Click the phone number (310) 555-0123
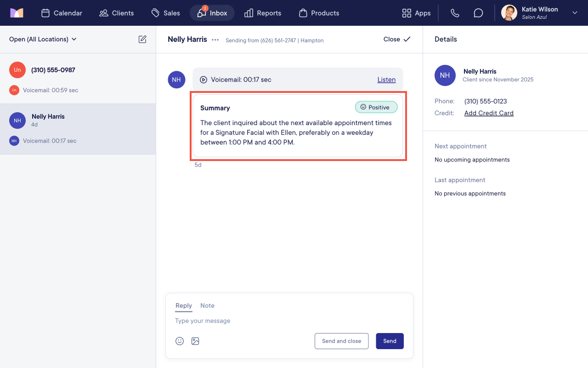 [486, 101]
